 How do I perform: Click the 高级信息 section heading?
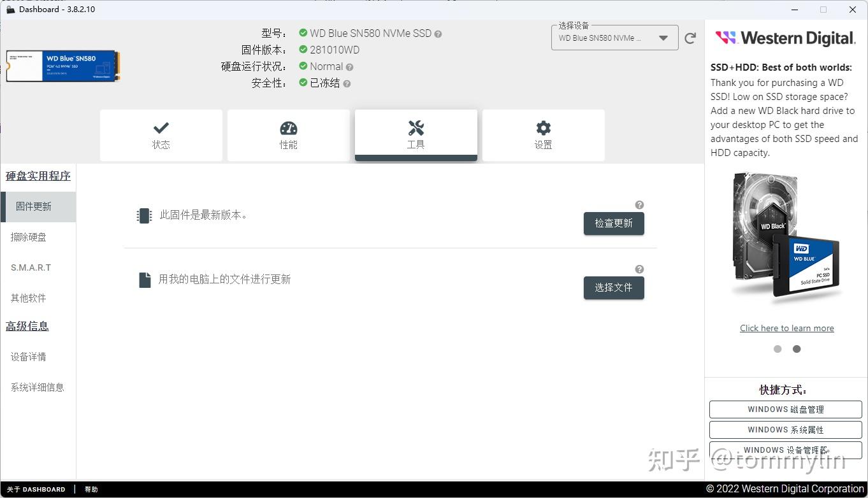[x=27, y=327]
